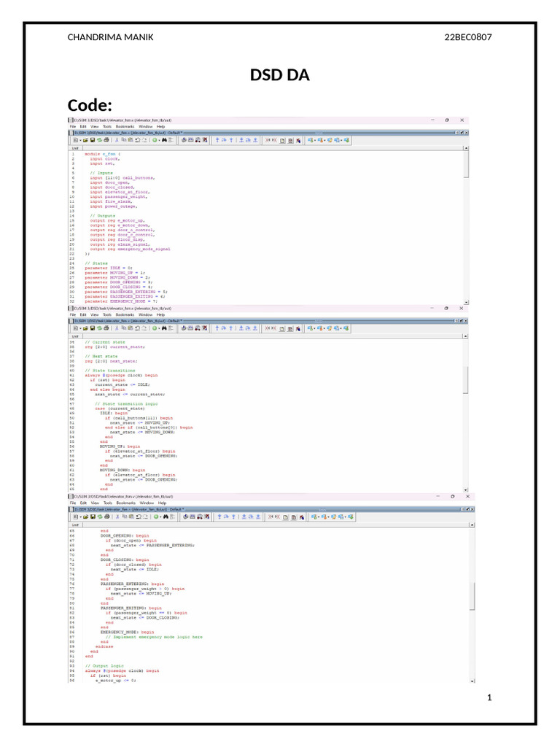The width and height of the screenshot is (560, 747).
Task: Click the Cut scissors icon in the lines 1-32 window
Action: tap(117, 141)
